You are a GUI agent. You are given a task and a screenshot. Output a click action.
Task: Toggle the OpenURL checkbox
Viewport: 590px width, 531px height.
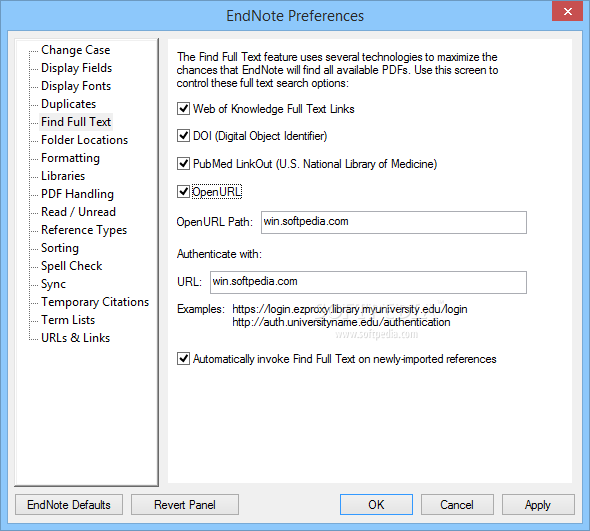183,192
